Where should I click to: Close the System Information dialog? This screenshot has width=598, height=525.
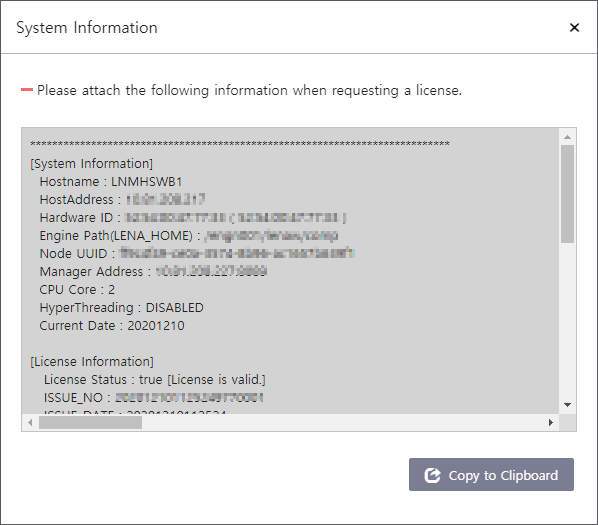[x=574, y=27]
